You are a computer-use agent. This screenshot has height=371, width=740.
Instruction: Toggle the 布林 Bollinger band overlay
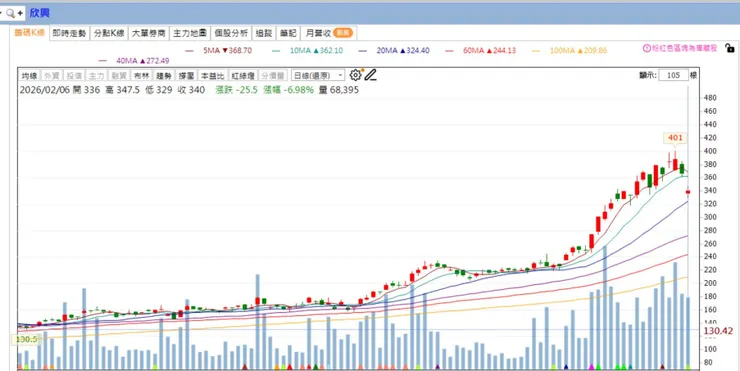pyautogui.click(x=141, y=76)
